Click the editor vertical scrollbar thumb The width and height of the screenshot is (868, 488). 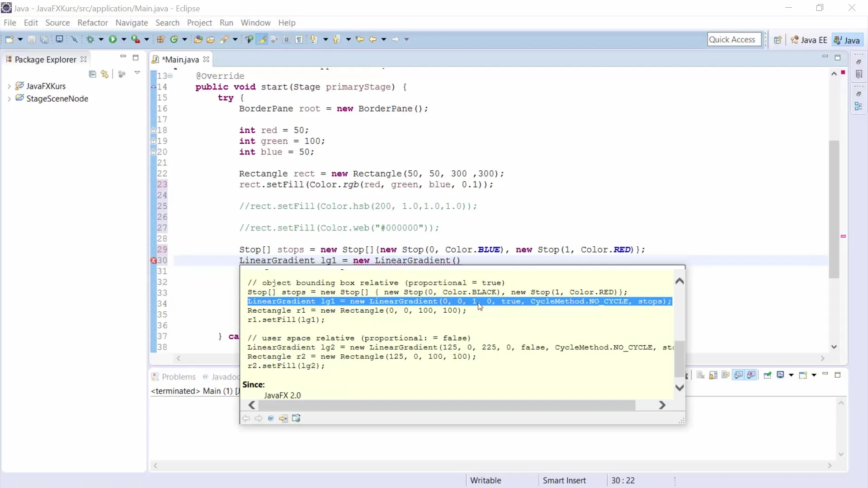click(x=834, y=209)
